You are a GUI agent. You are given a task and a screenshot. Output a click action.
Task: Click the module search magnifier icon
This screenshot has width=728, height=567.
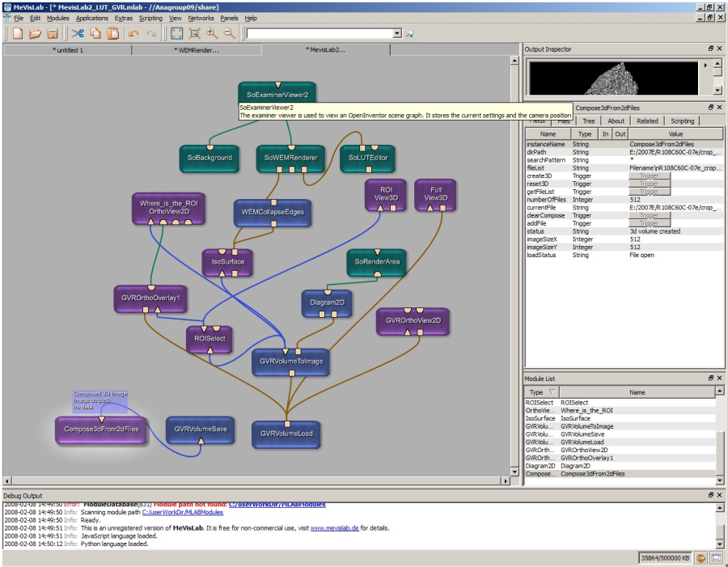pos(409,33)
